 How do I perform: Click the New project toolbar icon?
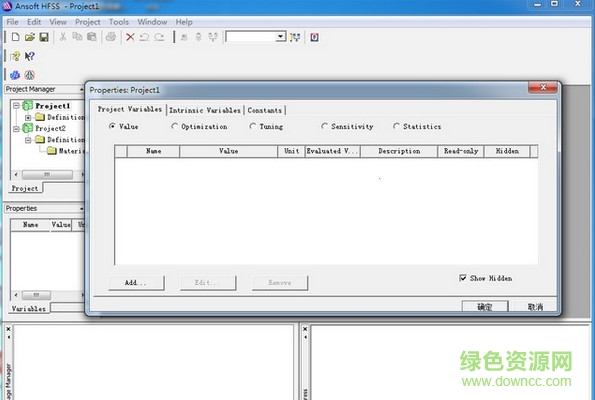[x=16, y=37]
